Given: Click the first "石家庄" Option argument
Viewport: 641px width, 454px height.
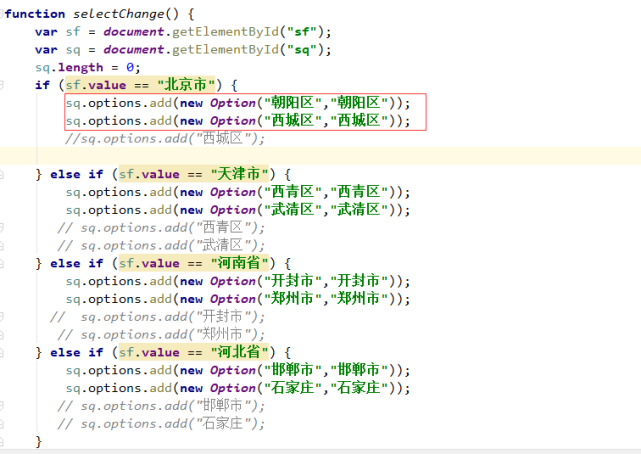Looking at the screenshot, I should tap(293, 388).
